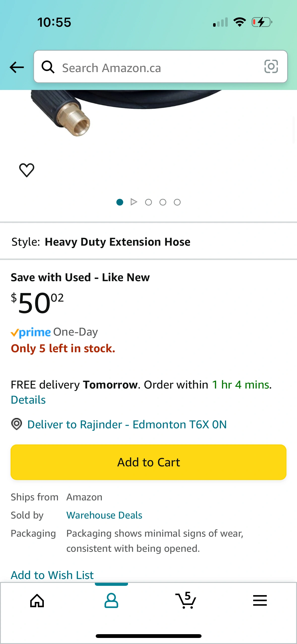This screenshot has width=297, height=644.
Task: Open the shopping cart with 5 items
Action: (186, 600)
